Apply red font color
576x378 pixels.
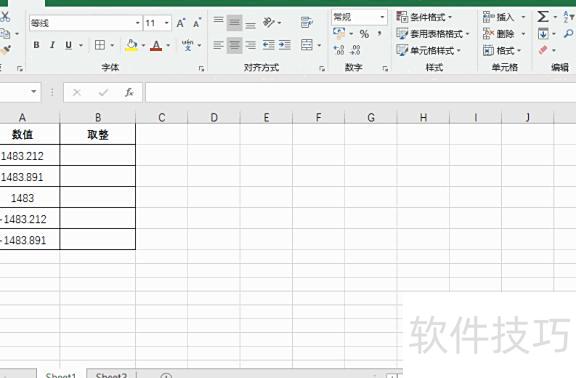click(156, 45)
